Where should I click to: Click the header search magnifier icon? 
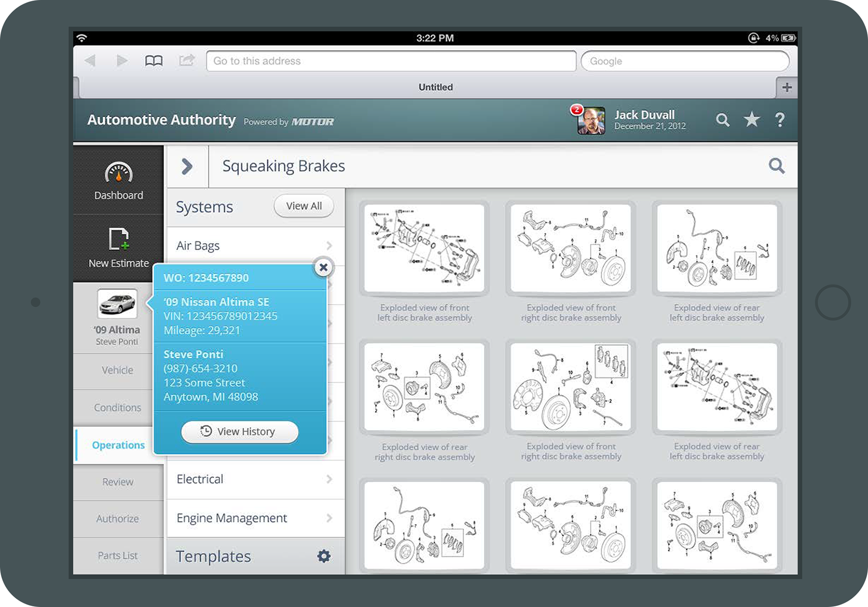[x=722, y=120]
